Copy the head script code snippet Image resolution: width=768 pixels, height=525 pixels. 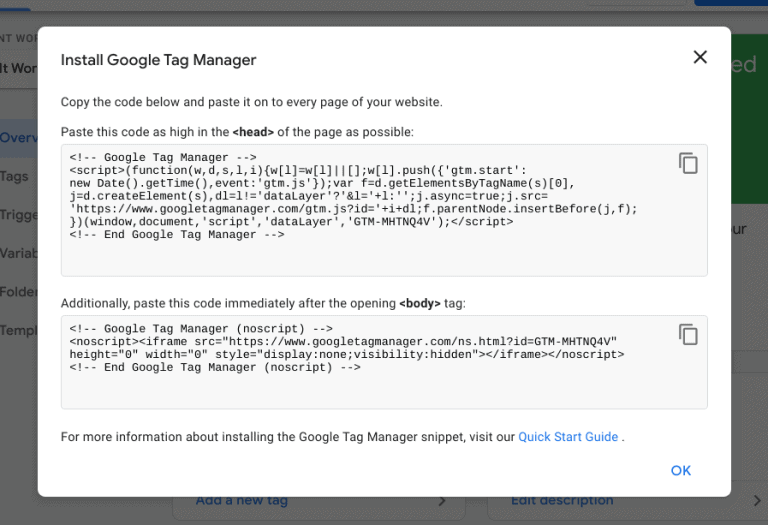click(688, 163)
